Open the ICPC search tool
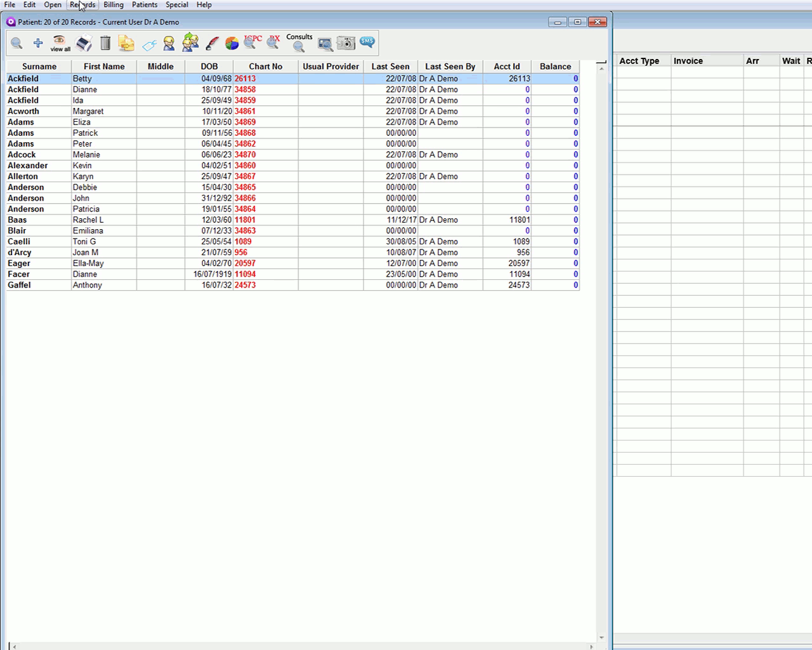The width and height of the screenshot is (812, 650). (252, 42)
